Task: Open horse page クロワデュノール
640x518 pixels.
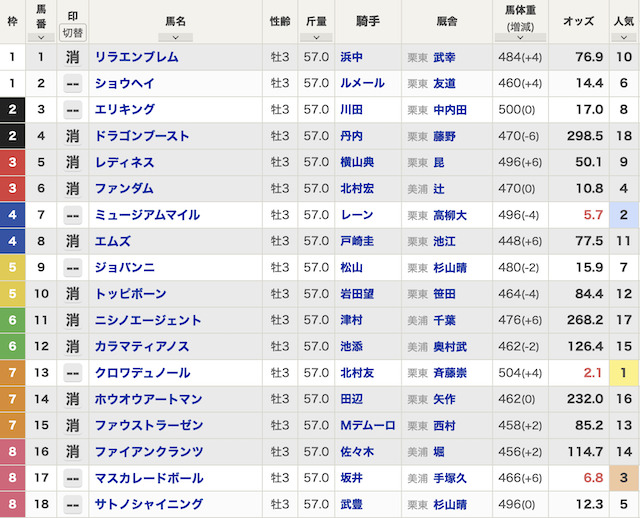Action: coord(142,373)
